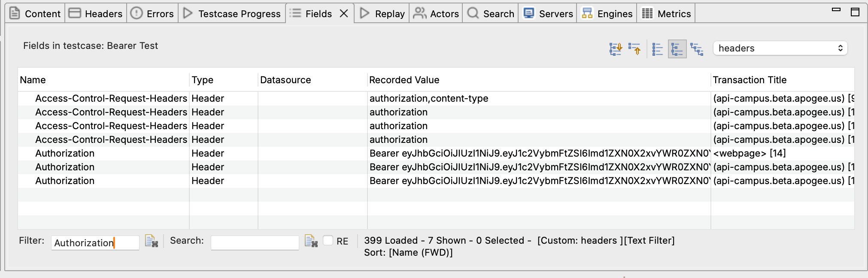The height and width of the screenshot is (278, 868).
Task: Click the <webpage> [14] transaction title
Action: pos(750,153)
